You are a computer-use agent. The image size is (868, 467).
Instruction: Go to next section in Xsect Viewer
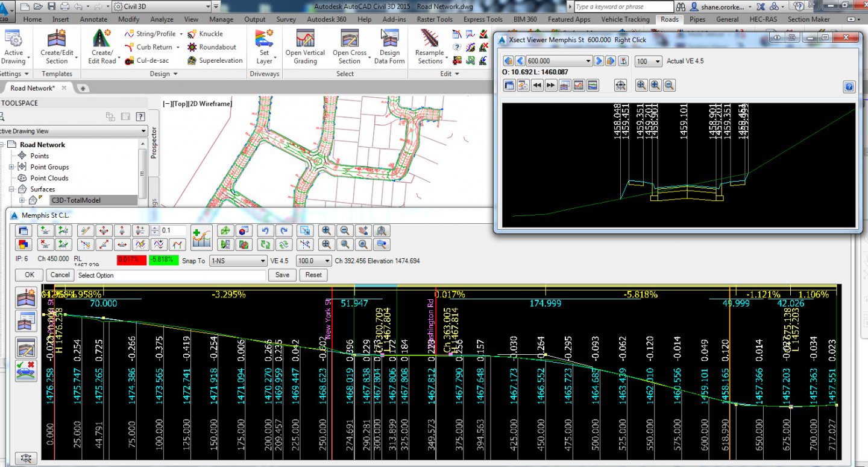599,61
